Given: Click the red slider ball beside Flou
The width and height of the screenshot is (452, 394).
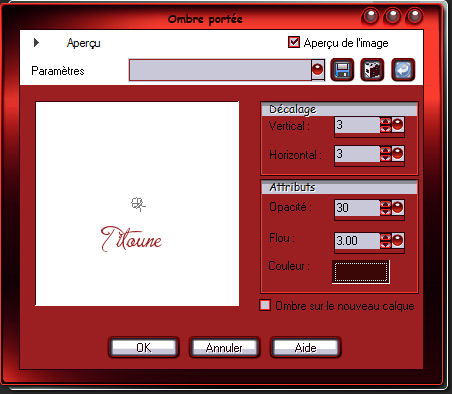Looking at the screenshot, I should point(398,240).
